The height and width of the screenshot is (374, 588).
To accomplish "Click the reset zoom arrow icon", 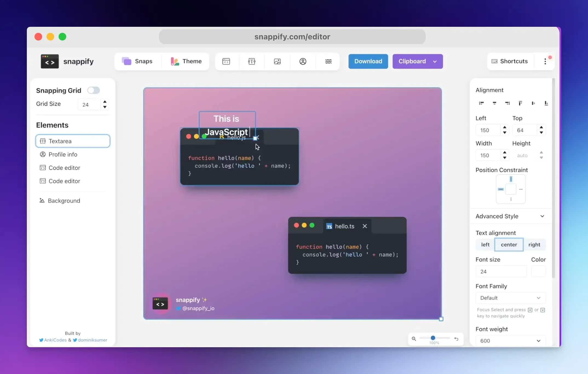I will click(456, 339).
